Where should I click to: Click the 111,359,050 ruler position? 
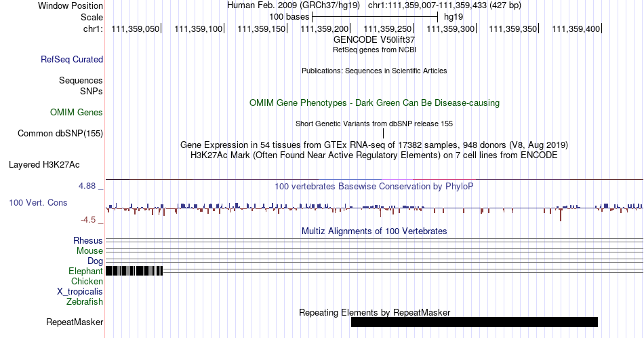(136, 29)
